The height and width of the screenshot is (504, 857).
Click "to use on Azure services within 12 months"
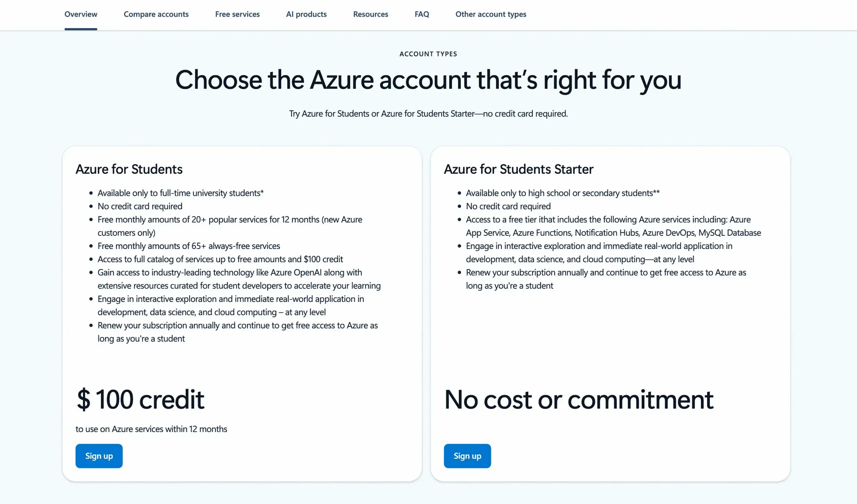click(151, 429)
